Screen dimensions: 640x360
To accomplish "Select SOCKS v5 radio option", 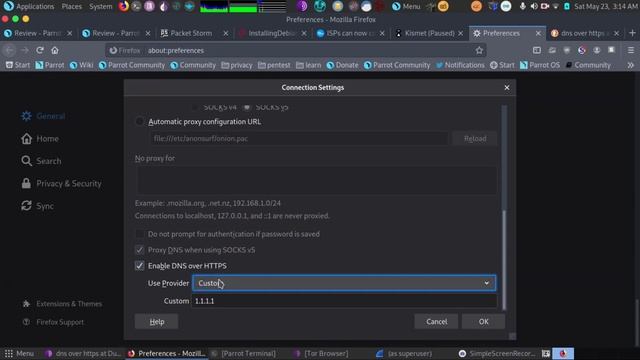I will pyautogui.click(x=247, y=107).
